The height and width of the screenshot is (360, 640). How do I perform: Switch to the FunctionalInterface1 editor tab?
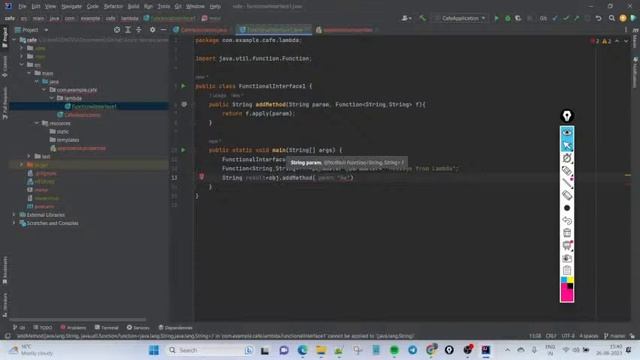click(x=273, y=30)
